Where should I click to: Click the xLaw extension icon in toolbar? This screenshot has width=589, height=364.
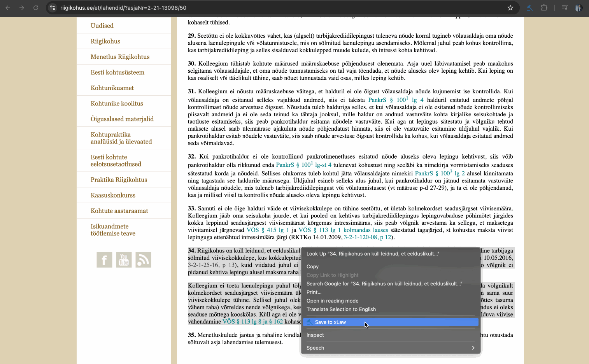529,8
